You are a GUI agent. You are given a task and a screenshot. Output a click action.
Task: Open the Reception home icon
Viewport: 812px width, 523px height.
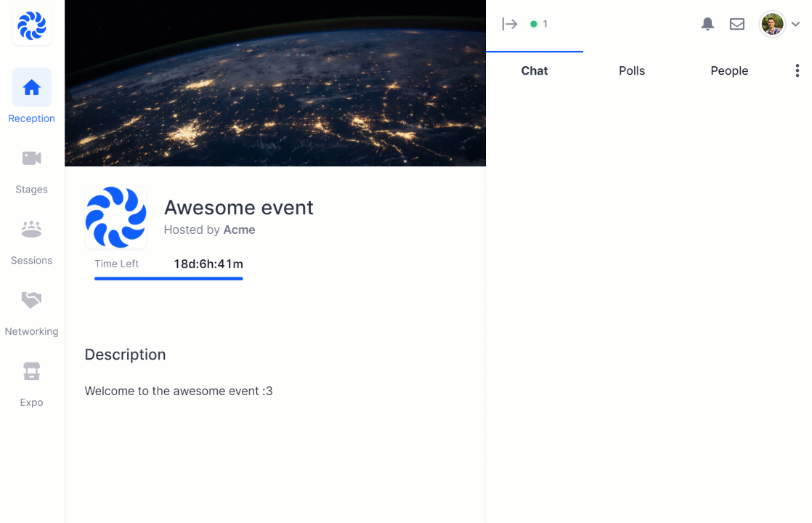(x=31, y=87)
